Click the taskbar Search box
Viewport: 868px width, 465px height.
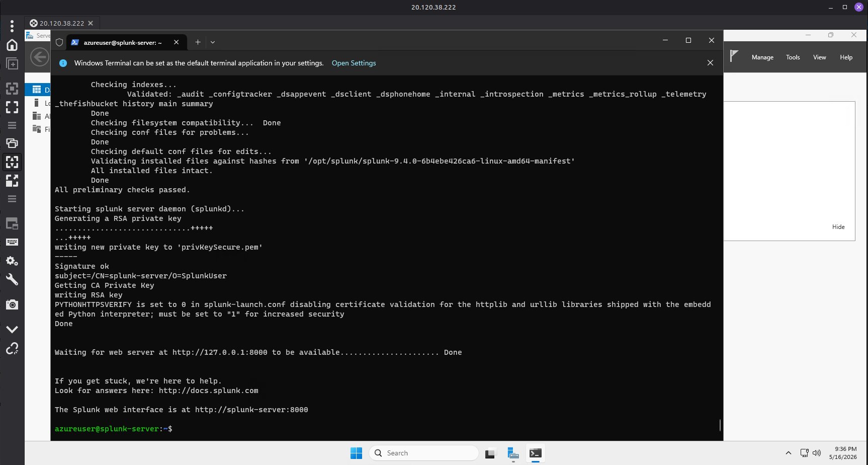(423, 453)
